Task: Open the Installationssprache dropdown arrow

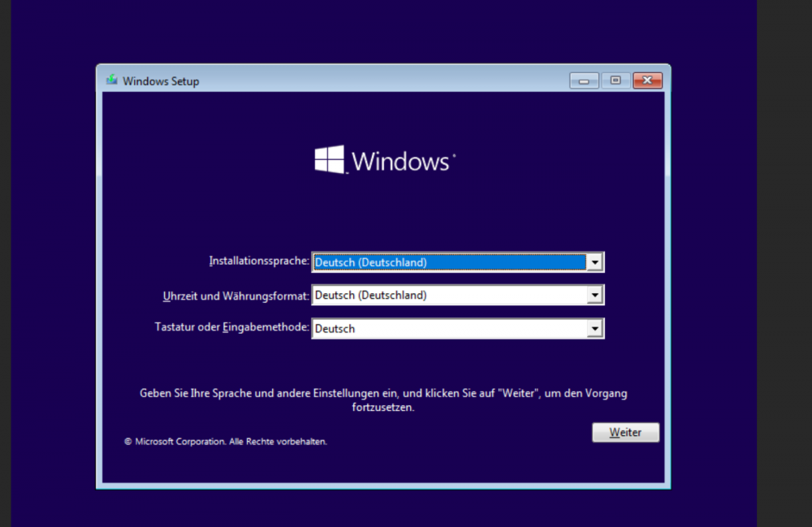Action: pos(594,262)
